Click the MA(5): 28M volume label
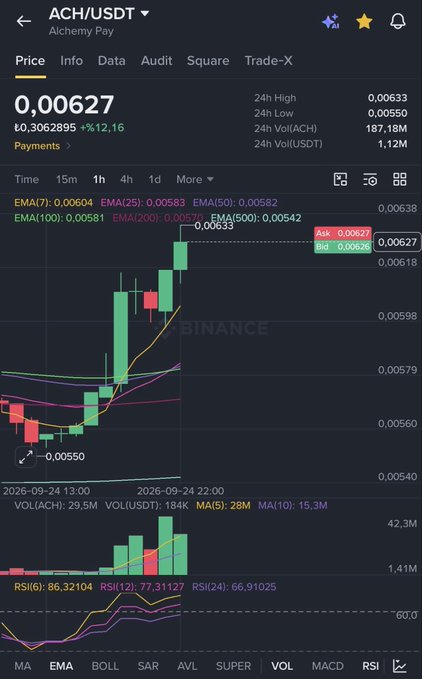The image size is (422, 679). pyautogui.click(x=223, y=505)
